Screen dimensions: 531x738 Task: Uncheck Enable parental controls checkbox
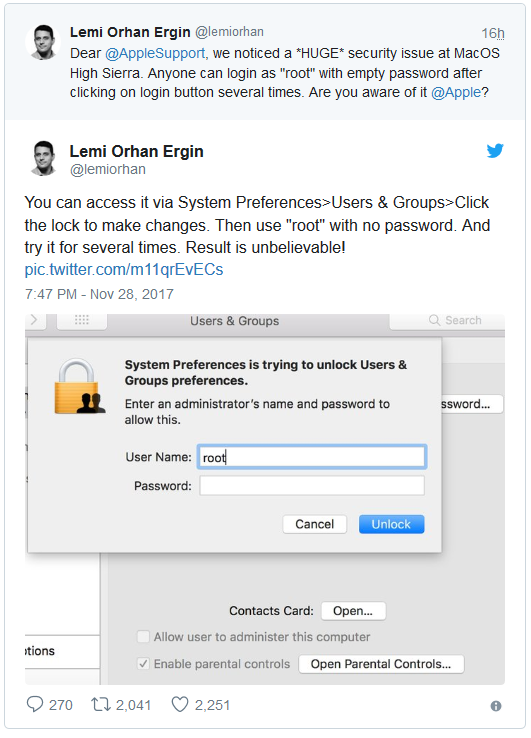143,664
